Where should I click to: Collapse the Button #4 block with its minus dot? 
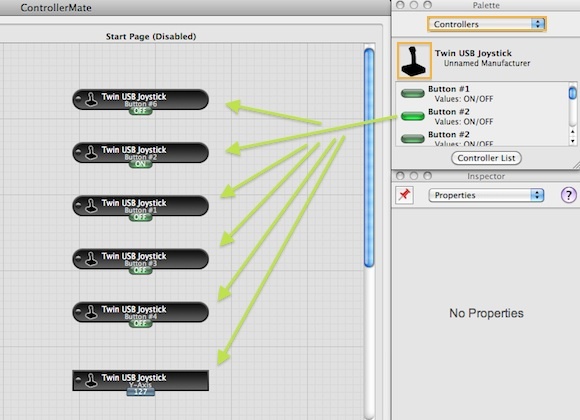tap(78, 312)
